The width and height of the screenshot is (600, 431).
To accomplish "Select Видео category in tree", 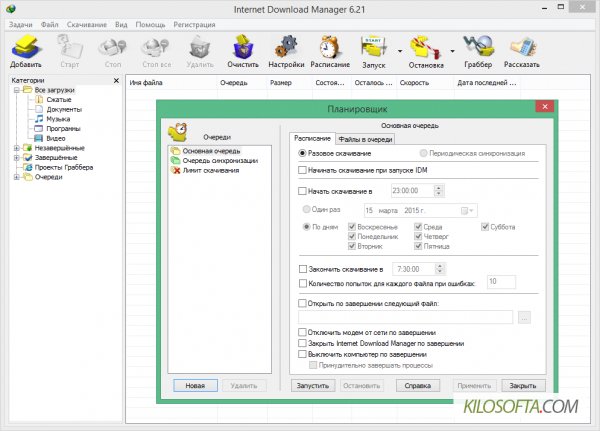I will pyautogui.click(x=56, y=138).
